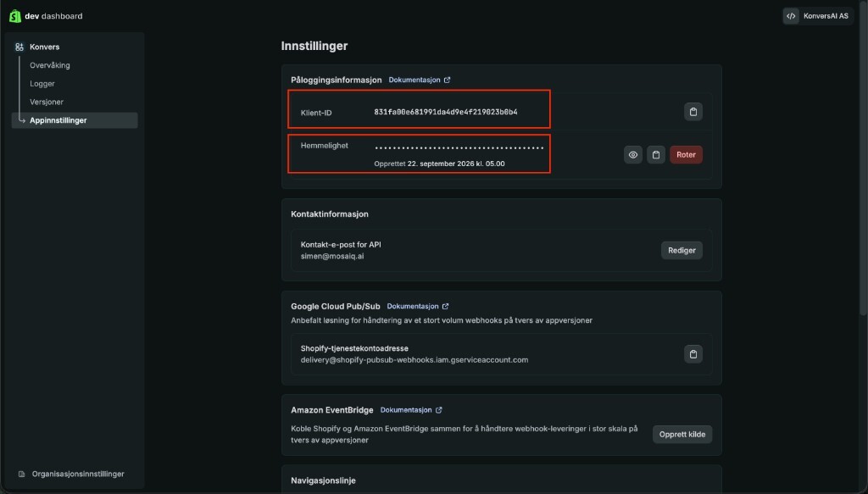This screenshot has height=494, width=868.
Task: Click Opprett kilde for Amazon EventBridge
Action: [x=682, y=434]
